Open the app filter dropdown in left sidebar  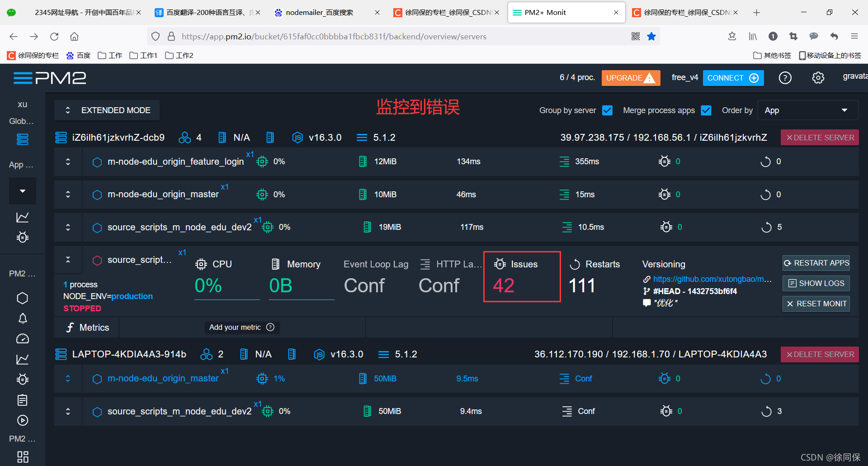click(22, 190)
